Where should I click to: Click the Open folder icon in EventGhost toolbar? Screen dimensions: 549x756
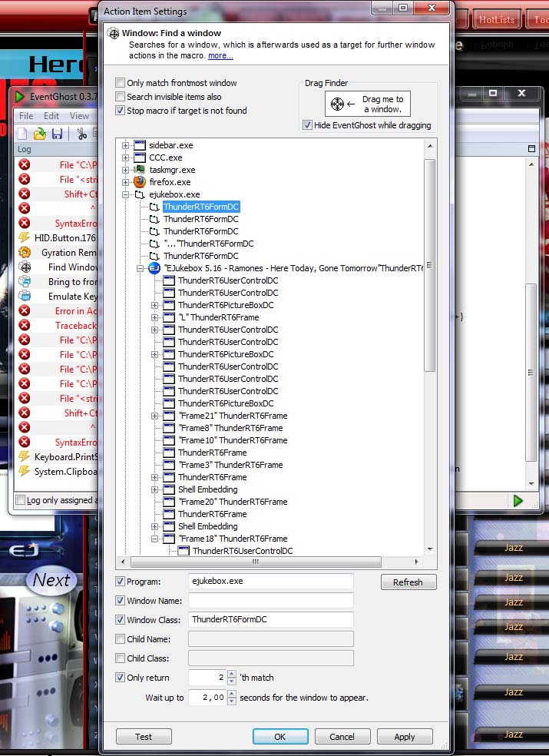tap(39, 134)
